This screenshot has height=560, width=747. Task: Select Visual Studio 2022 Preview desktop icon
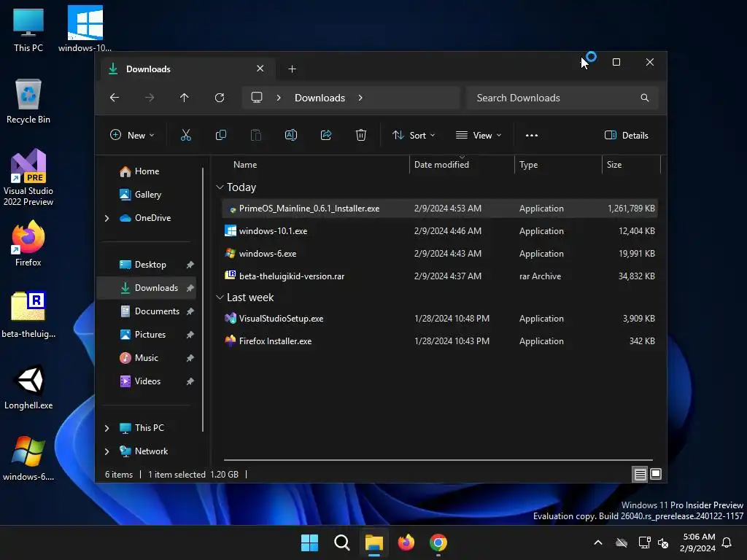(28, 177)
